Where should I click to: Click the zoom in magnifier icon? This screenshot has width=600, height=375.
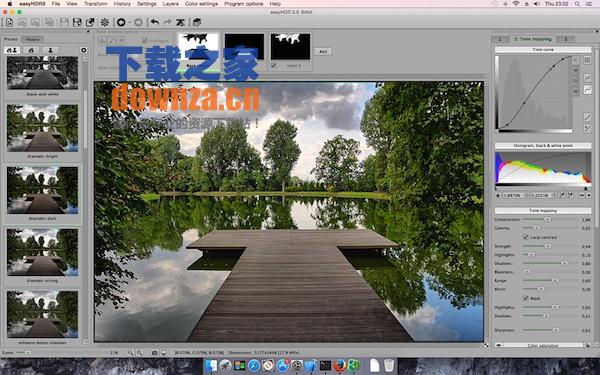coord(131,352)
